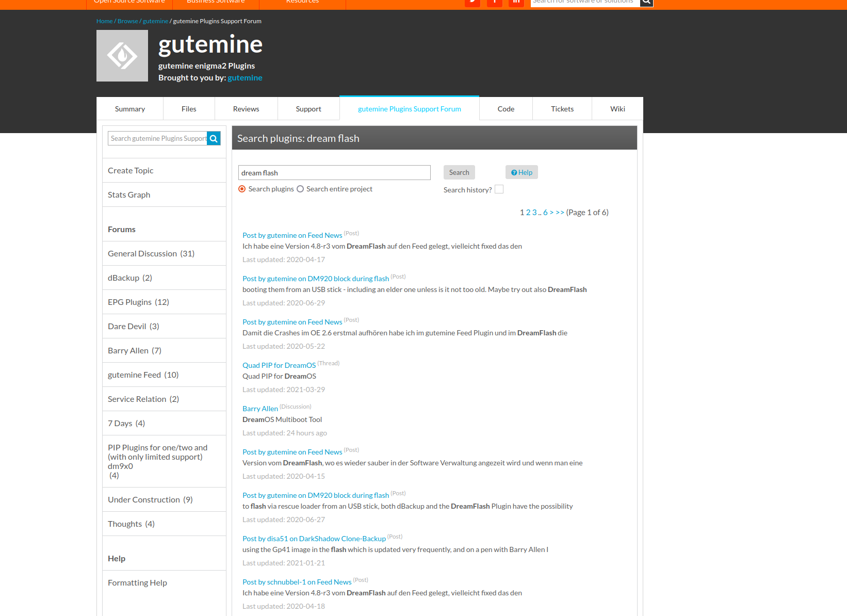Open the EPG Plugins forum
This screenshot has width=847, height=616.
tap(138, 302)
